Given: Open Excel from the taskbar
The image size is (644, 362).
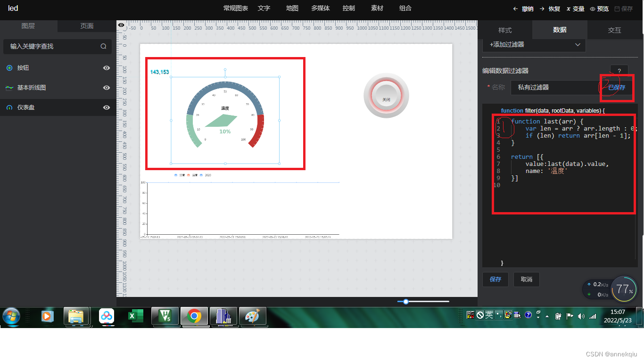Looking at the screenshot, I should click(135, 316).
